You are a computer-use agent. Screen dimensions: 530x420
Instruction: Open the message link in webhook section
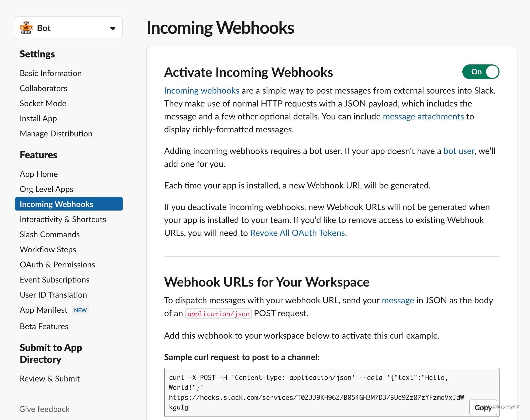[398, 300]
